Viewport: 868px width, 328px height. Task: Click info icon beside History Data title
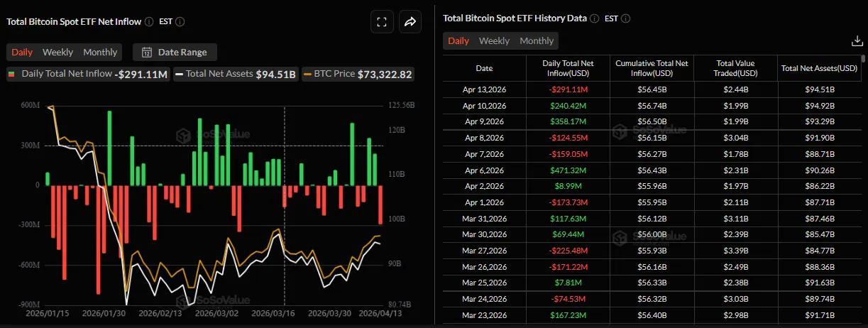point(594,18)
